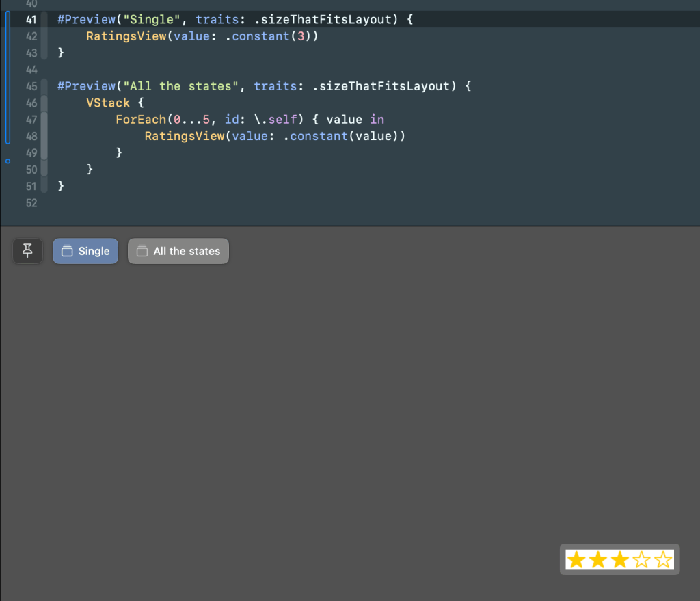Pin the current preview with the pin icon
This screenshot has width=700, height=601.
point(27,251)
